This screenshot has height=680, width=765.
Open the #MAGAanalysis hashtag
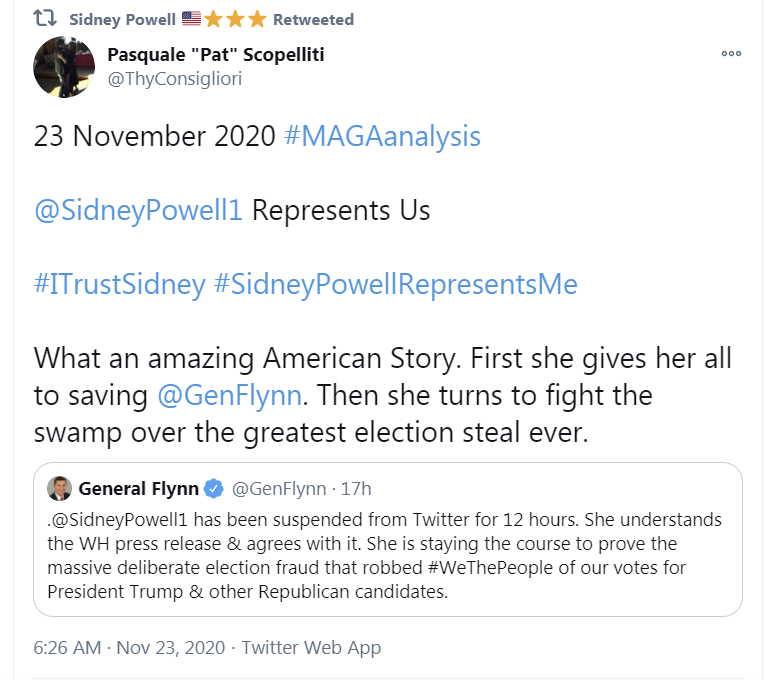382,136
